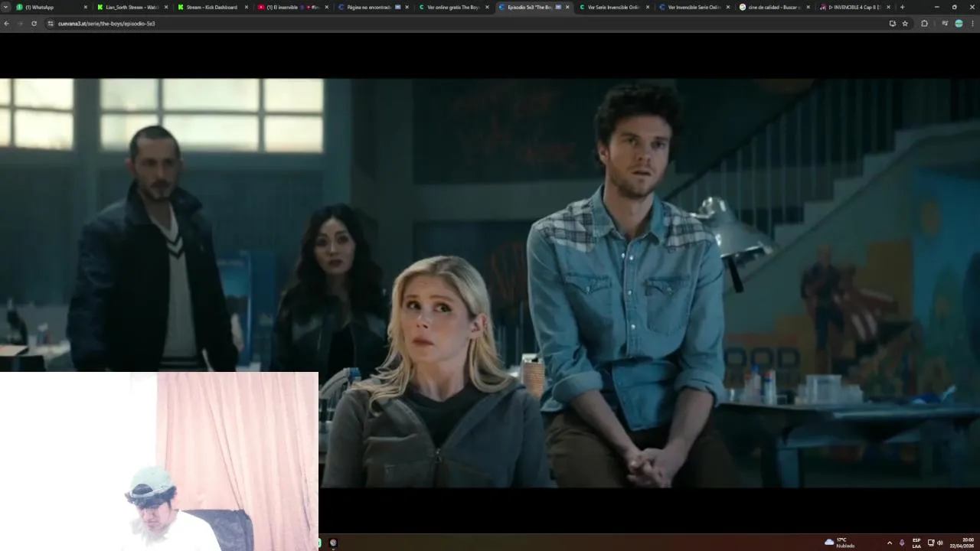Bookmark this page with star icon
The width and height of the screenshot is (980, 551).
click(905, 24)
